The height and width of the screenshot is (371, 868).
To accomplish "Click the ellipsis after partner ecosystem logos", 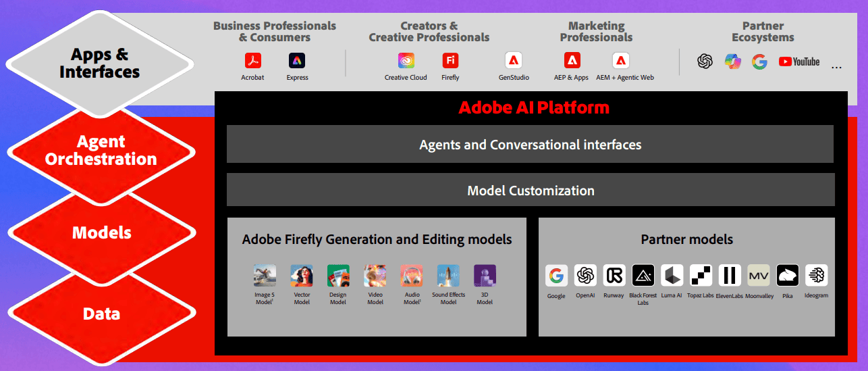I will click(x=837, y=67).
